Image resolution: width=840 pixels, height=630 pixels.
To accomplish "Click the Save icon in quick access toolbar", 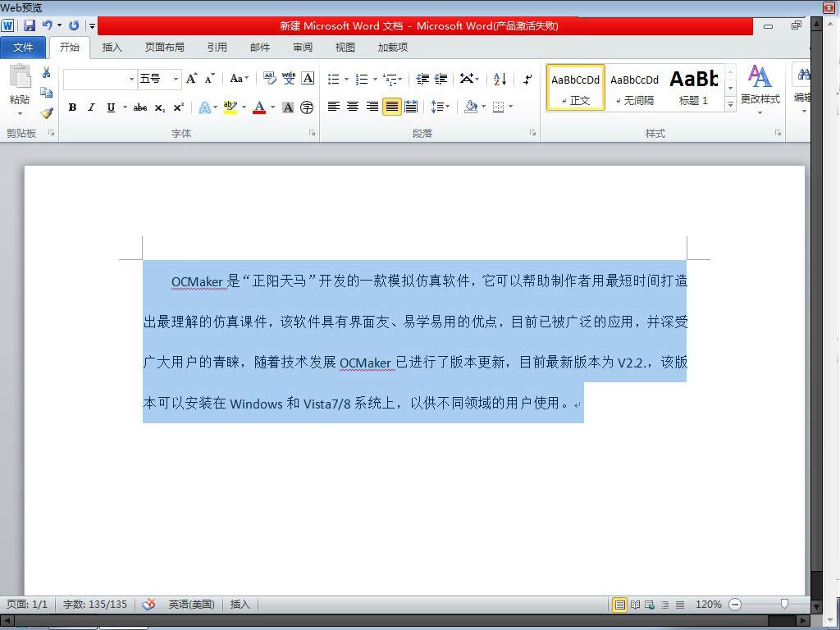I will pos(29,25).
